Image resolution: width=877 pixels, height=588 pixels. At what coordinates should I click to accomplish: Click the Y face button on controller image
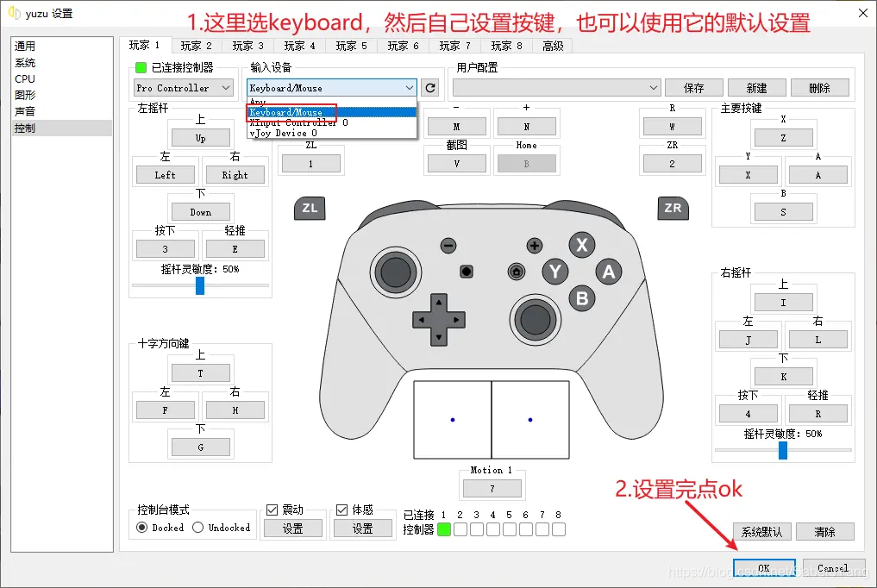click(x=554, y=272)
